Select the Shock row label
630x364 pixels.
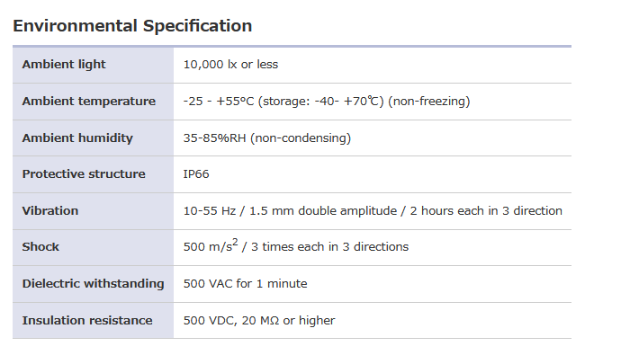(40, 247)
